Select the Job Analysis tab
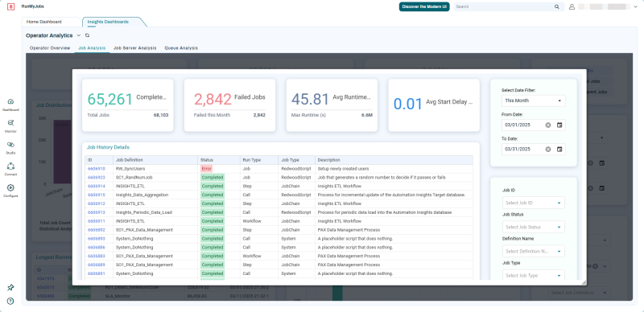This screenshot has width=644, height=312. pyautogui.click(x=92, y=48)
